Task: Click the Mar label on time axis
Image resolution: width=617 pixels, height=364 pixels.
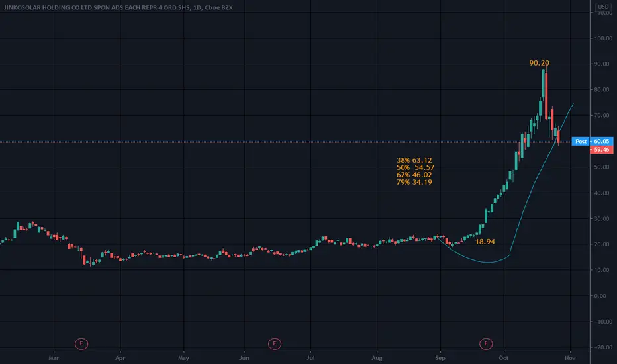Action: [54, 358]
